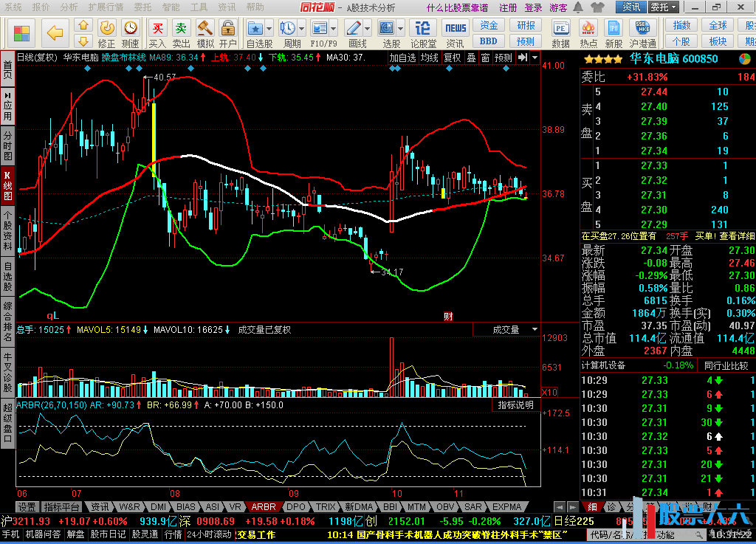Toggle the 叠 overlay chart button
Screen dimensions: 756x544
tap(471, 58)
